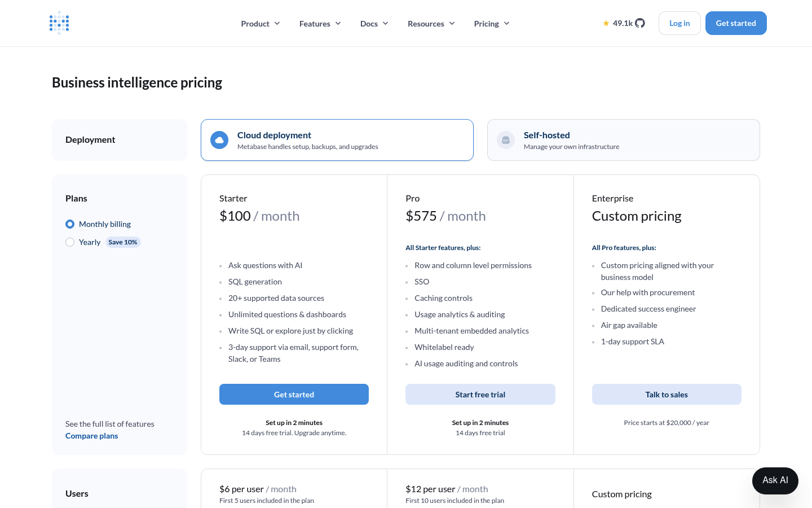
Task: Click the gold star rating icon
Action: pos(606,23)
